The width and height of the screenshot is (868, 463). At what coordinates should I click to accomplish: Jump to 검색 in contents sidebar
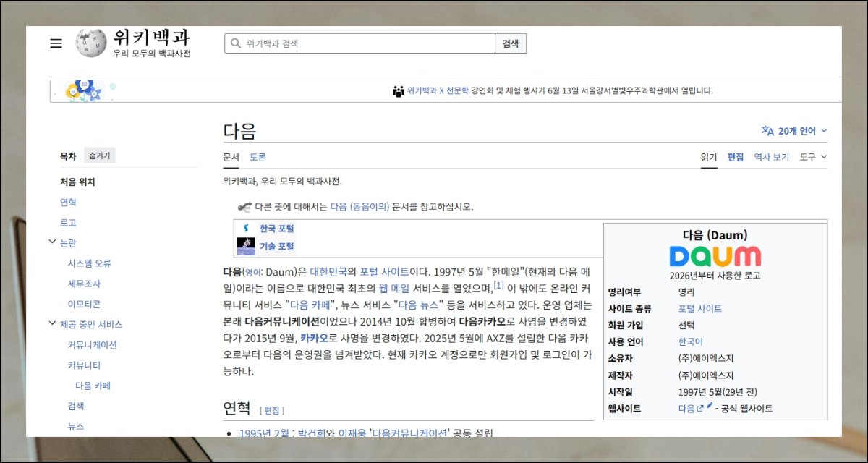click(76, 406)
